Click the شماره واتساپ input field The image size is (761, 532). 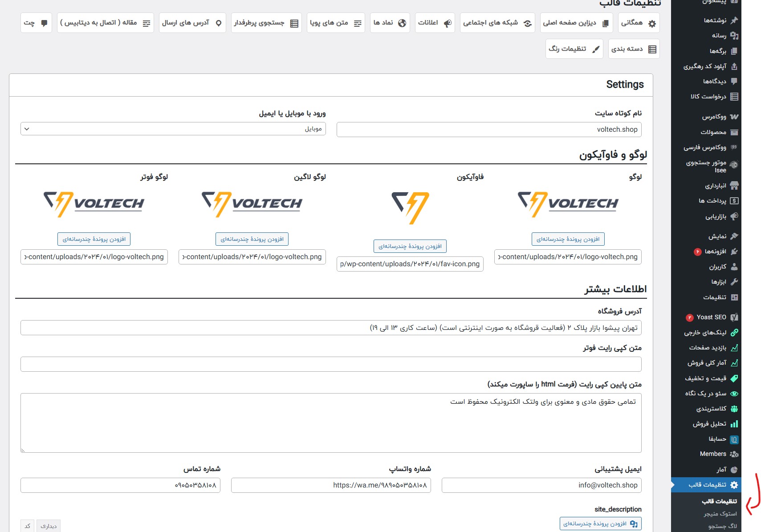(331, 485)
